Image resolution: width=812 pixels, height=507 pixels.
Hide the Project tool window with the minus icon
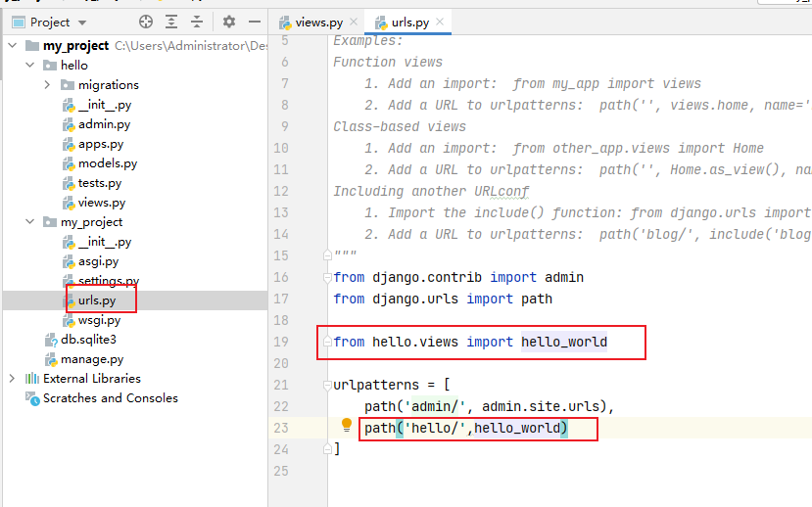click(255, 22)
